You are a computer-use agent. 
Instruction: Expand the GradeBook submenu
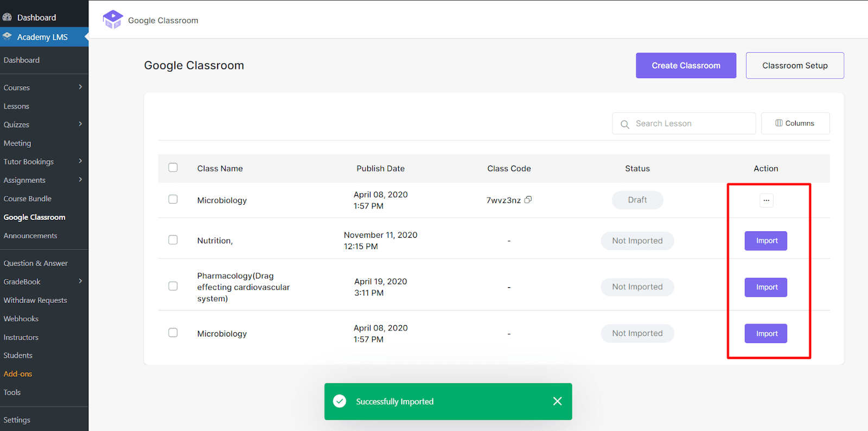click(x=80, y=281)
